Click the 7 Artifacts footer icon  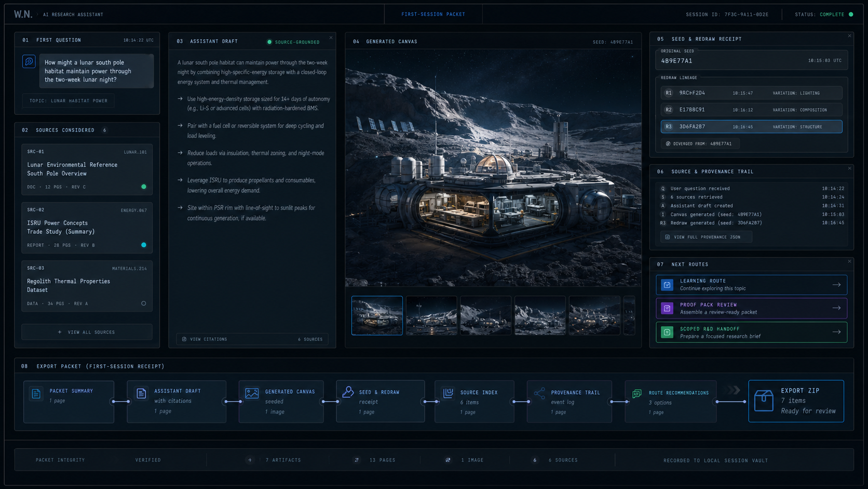tap(250, 460)
